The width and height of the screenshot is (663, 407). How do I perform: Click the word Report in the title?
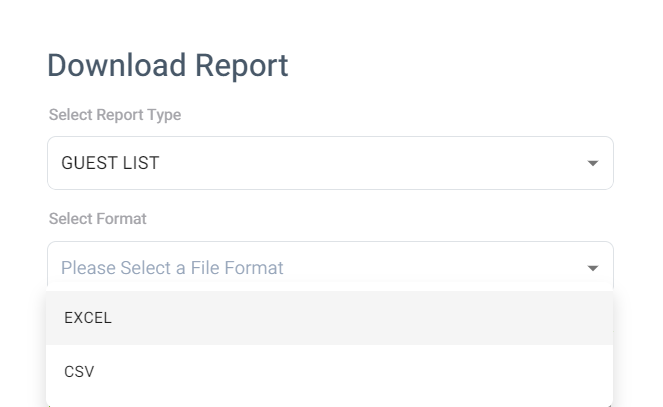tap(241, 65)
